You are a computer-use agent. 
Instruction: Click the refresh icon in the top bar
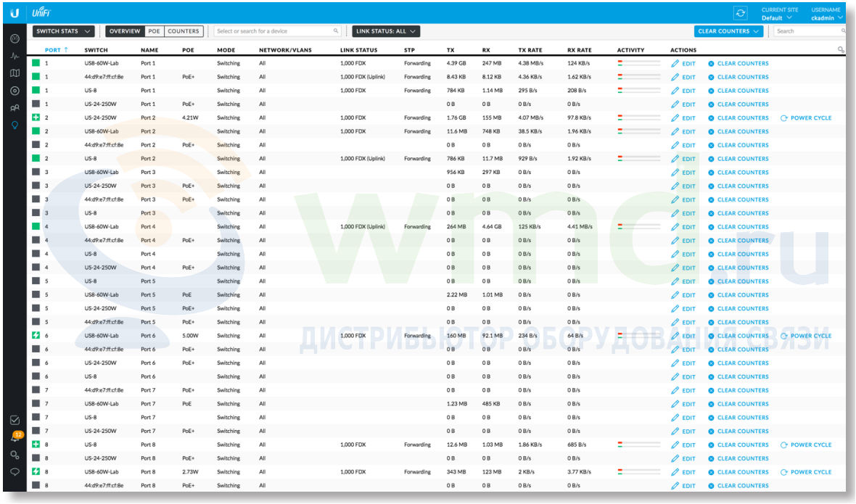pos(740,13)
